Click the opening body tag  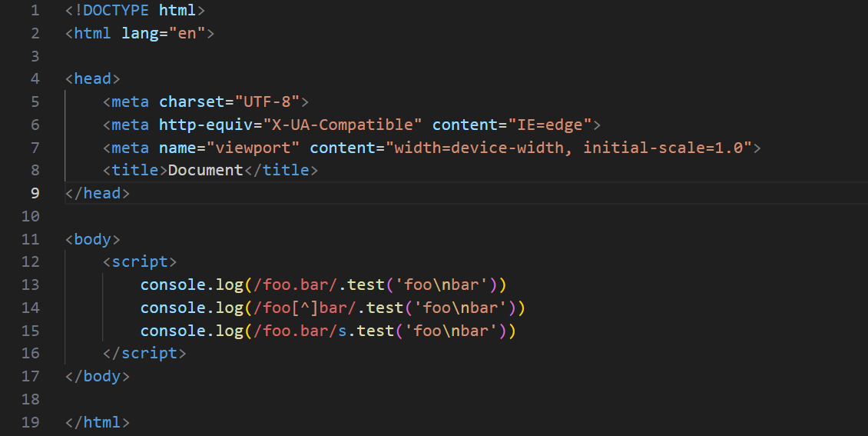92,239
